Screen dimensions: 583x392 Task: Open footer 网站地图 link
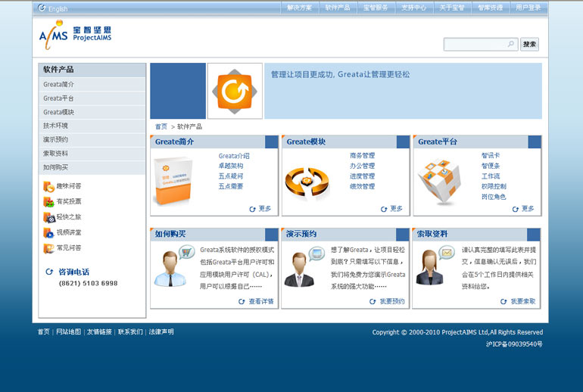click(x=68, y=331)
